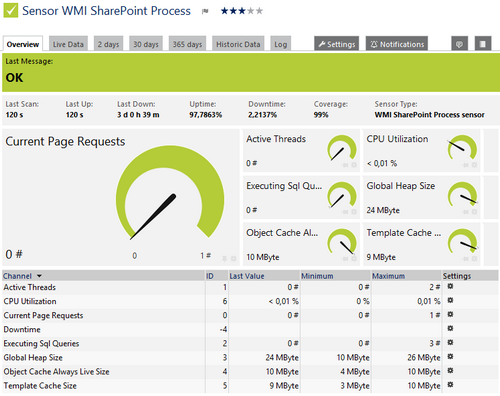The height and width of the screenshot is (396, 500).
Task: Click the Active Threads mini gauge dial
Action: pyautogui.click(x=342, y=148)
